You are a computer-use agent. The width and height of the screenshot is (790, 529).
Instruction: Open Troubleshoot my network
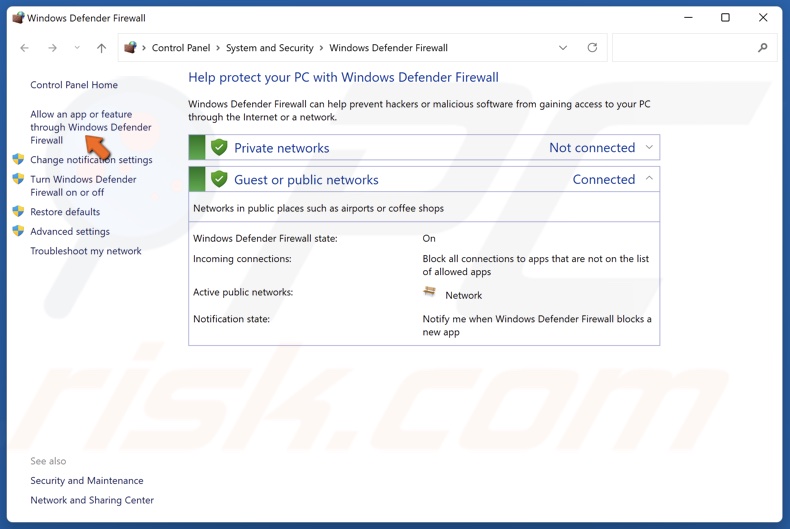pos(86,251)
